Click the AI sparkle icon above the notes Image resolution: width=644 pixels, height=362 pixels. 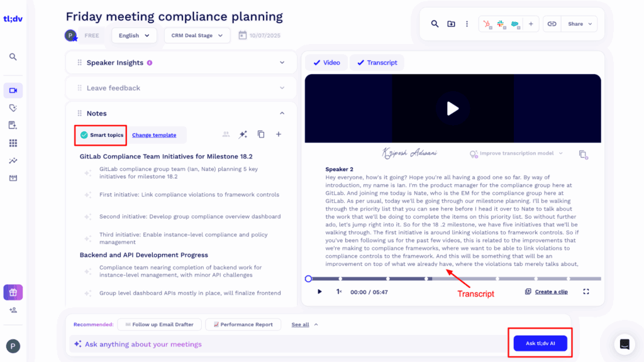tap(243, 134)
